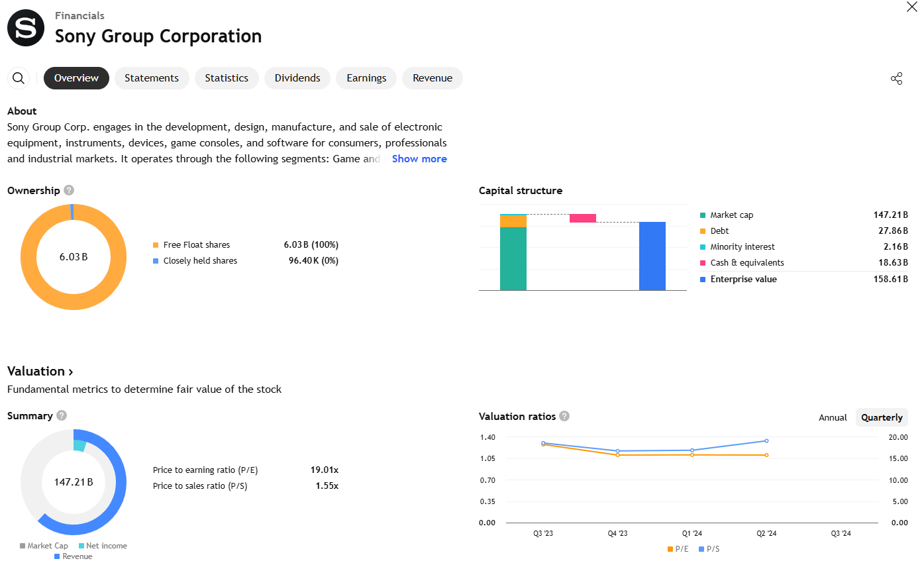The height and width of the screenshot is (567, 924).
Task: Click the 96.40K (0%) closely held value
Action: click(313, 261)
